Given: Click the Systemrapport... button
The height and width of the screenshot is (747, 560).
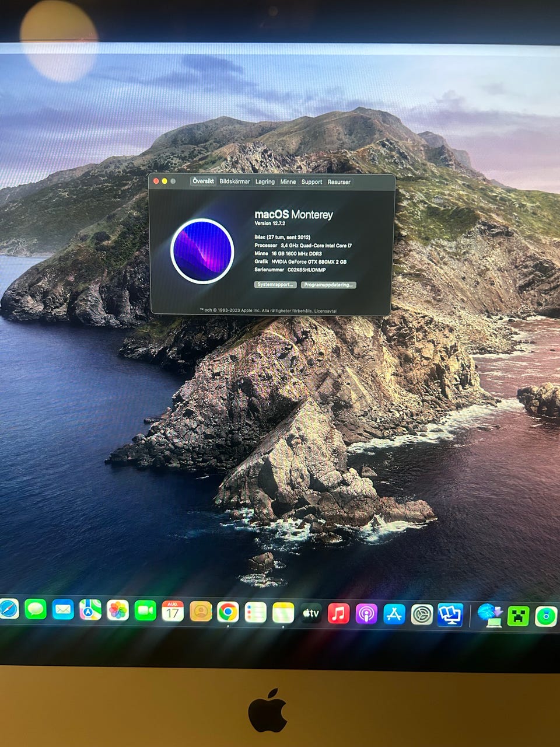Looking at the screenshot, I should pyautogui.click(x=275, y=285).
